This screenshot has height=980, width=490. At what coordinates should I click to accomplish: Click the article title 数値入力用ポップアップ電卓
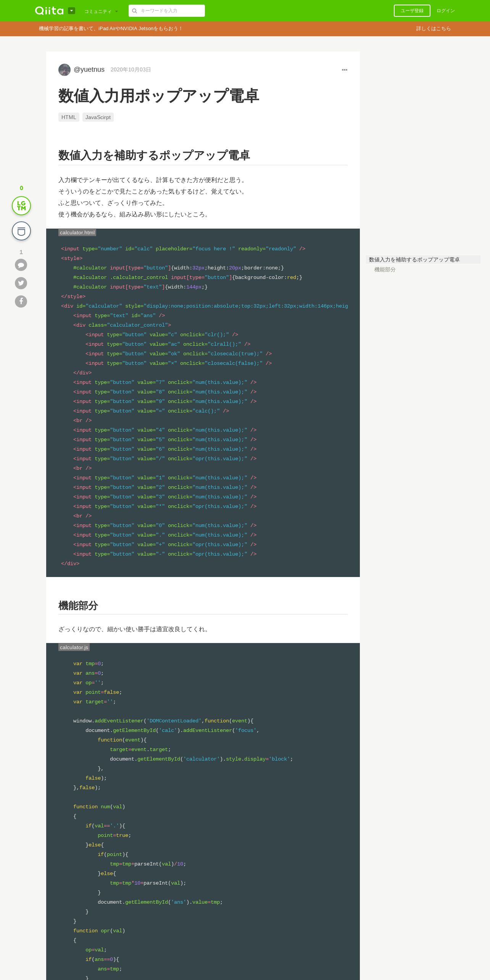(x=159, y=95)
